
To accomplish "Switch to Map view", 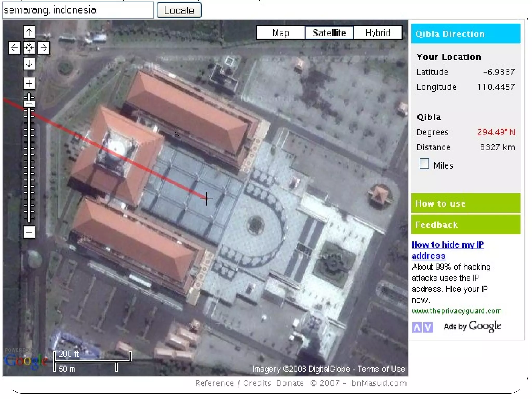I will (280, 33).
